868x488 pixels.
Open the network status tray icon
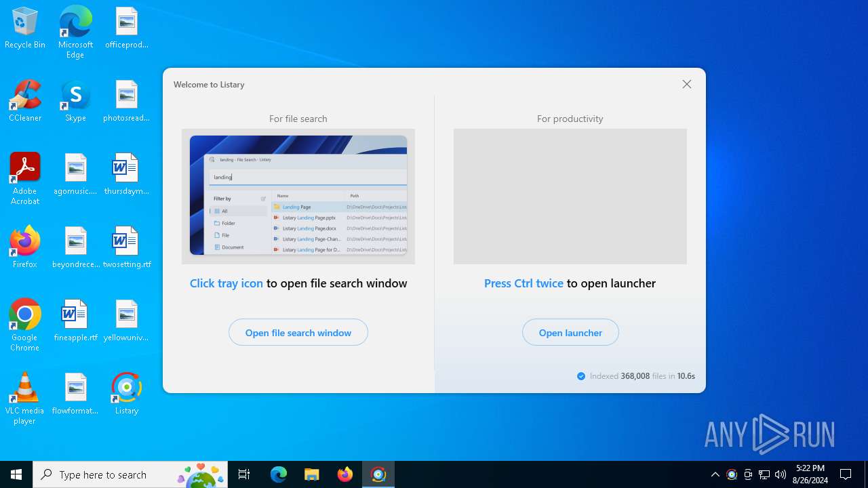pyautogui.click(x=764, y=474)
